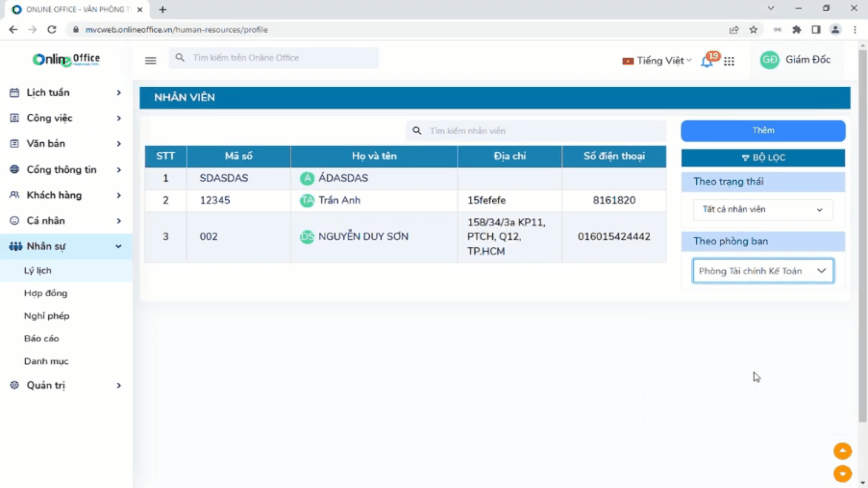Click the Giám Đốc avatar icon
Image resolution: width=868 pixels, height=488 pixels.
(769, 60)
